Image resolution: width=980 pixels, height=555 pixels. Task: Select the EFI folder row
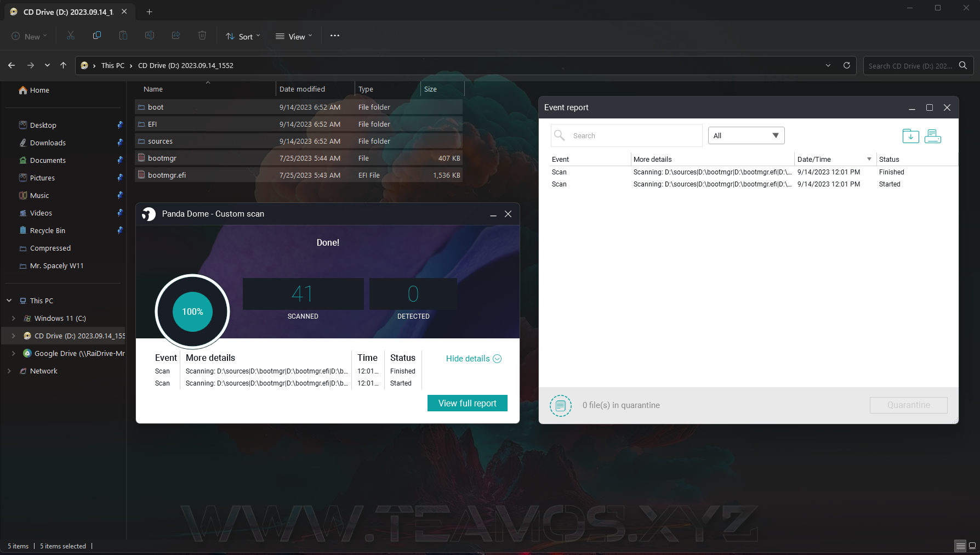tap(299, 124)
